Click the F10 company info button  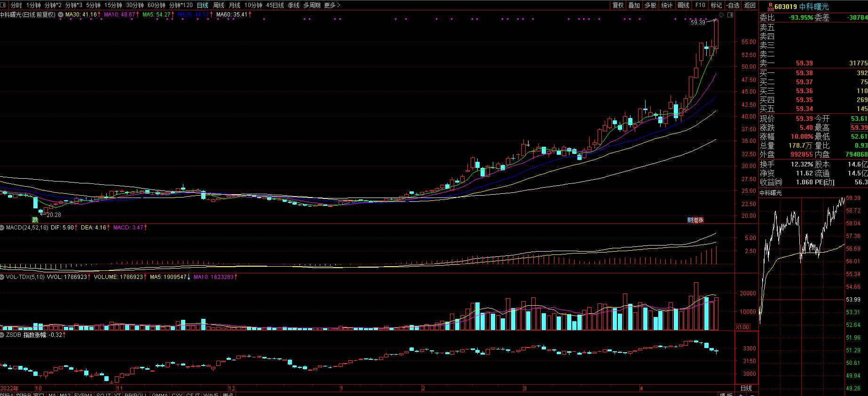tap(700, 5)
